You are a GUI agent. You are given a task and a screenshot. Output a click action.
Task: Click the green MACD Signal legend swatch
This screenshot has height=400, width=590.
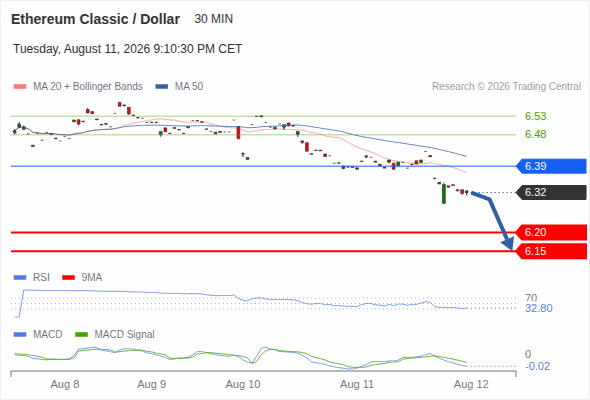tap(82, 335)
